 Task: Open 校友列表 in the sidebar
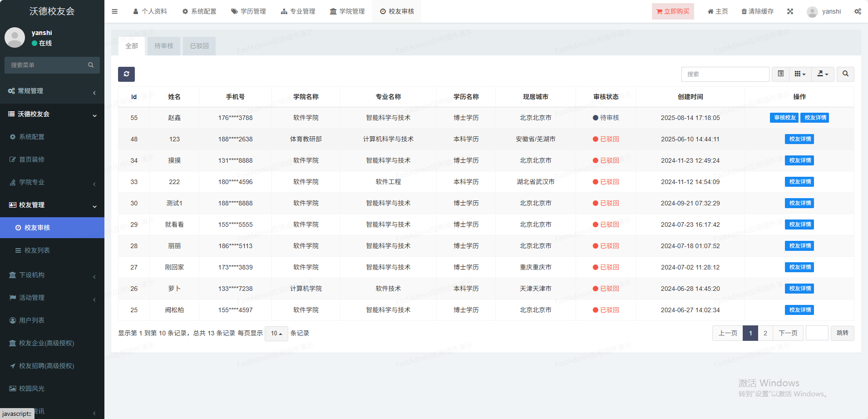(37, 250)
